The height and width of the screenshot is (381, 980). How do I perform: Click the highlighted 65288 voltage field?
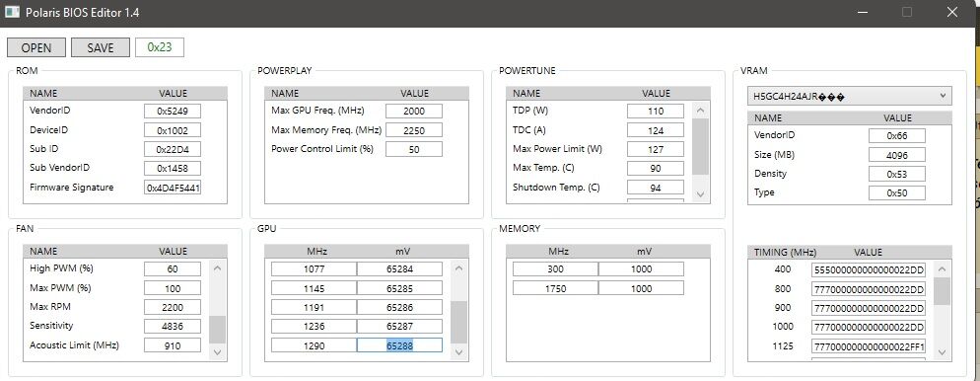[399, 345]
